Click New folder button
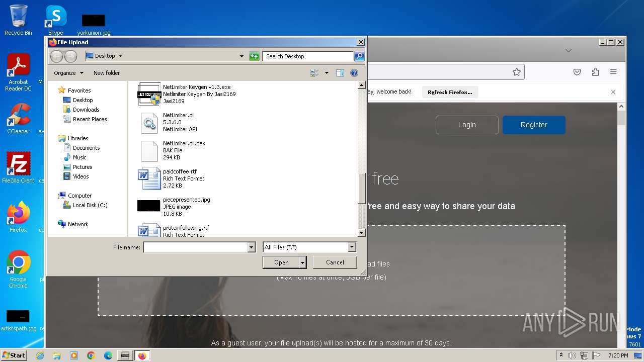The height and width of the screenshot is (362, 644). point(107,73)
